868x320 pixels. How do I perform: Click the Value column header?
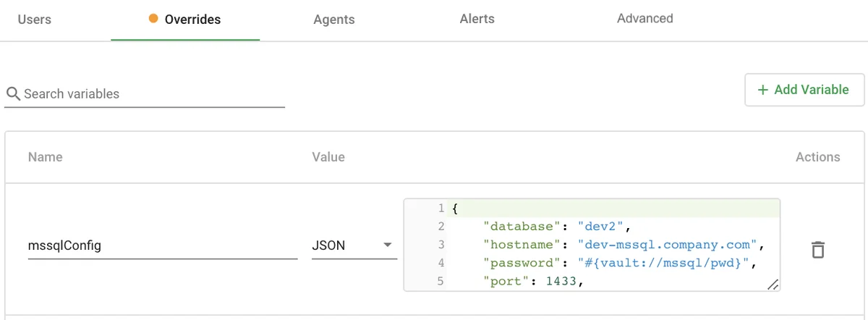pos(328,157)
